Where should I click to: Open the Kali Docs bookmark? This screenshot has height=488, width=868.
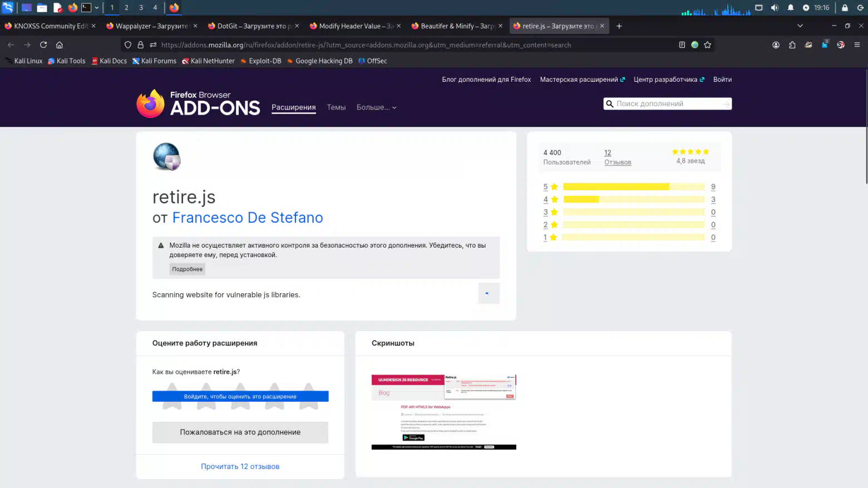tap(109, 61)
